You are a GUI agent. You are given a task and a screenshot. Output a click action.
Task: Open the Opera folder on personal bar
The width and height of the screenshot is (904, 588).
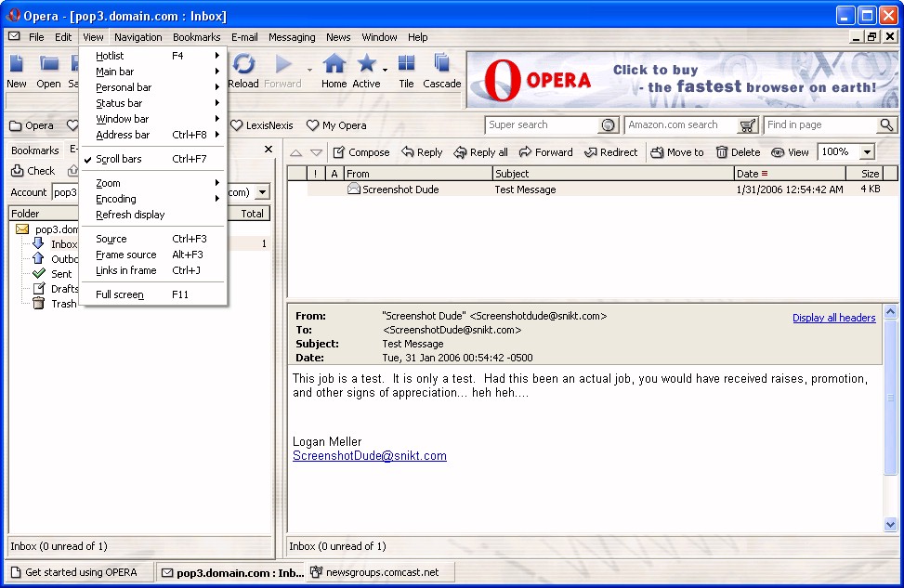click(x=32, y=125)
